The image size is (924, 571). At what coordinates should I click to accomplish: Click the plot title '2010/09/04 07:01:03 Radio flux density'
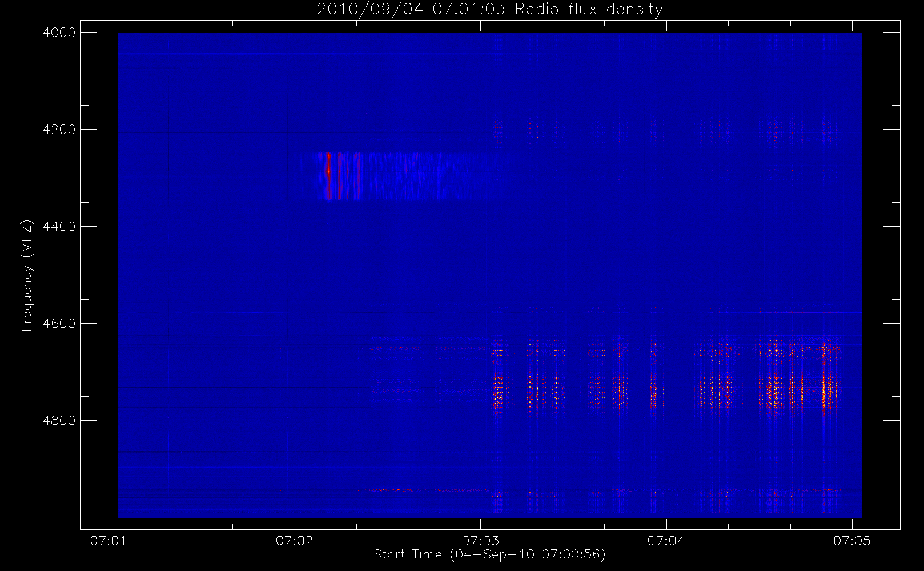(489, 10)
